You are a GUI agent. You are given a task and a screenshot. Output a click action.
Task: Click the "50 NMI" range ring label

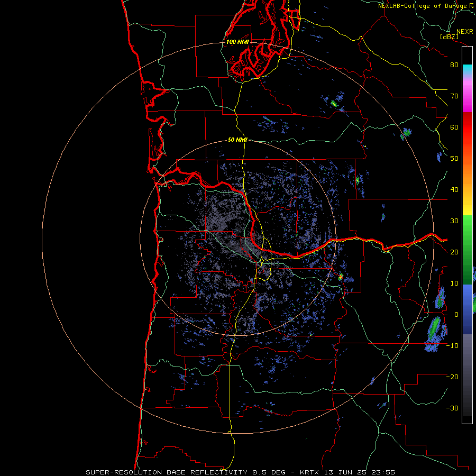[x=237, y=140]
